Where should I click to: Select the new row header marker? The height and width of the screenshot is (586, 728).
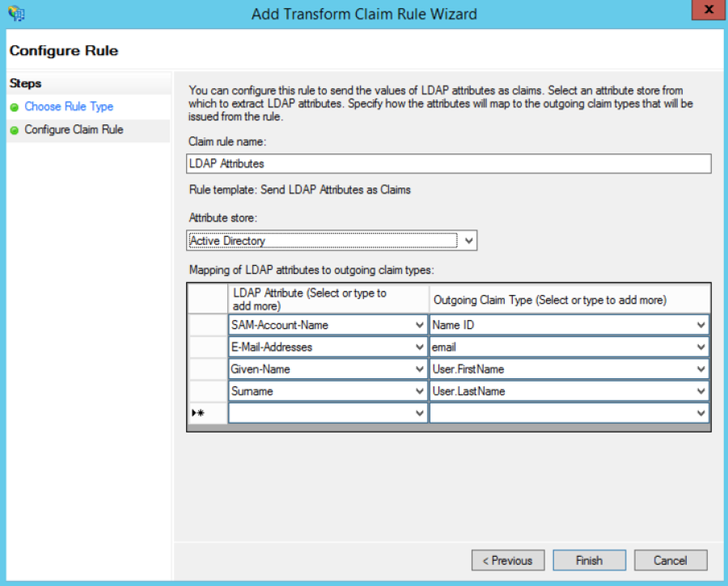pos(208,413)
